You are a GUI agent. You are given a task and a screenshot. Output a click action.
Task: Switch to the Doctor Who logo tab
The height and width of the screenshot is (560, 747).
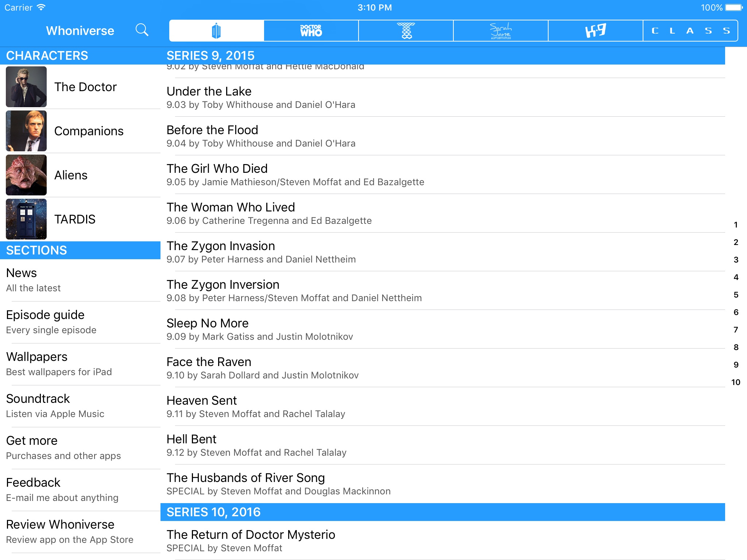pyautogui.click(x=311, y=31)
